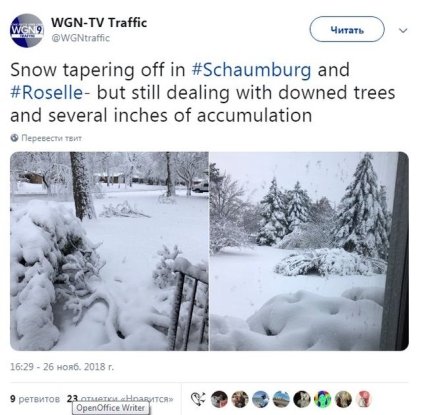
Task: Click the neon green and purple liker avatar
Action: click(x=323, y=399)
